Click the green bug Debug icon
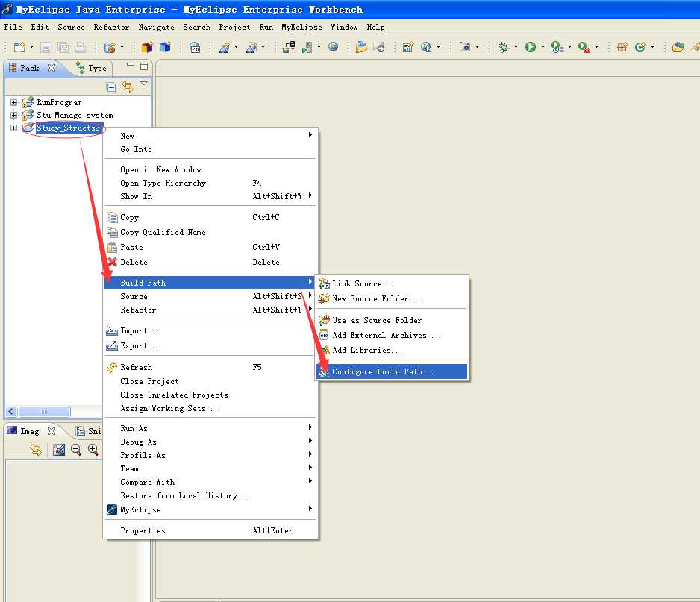Viewport: 700px width, 602px height. [504, 47]
